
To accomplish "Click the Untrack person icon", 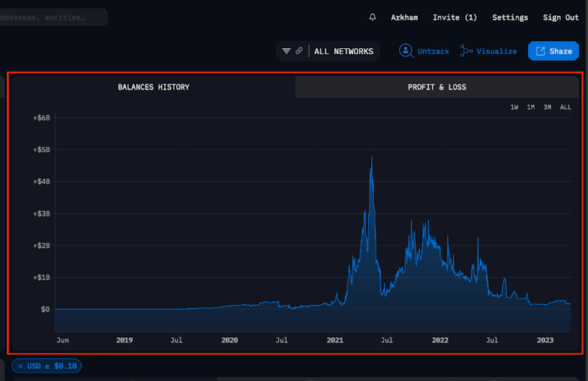I will point(406,50).
